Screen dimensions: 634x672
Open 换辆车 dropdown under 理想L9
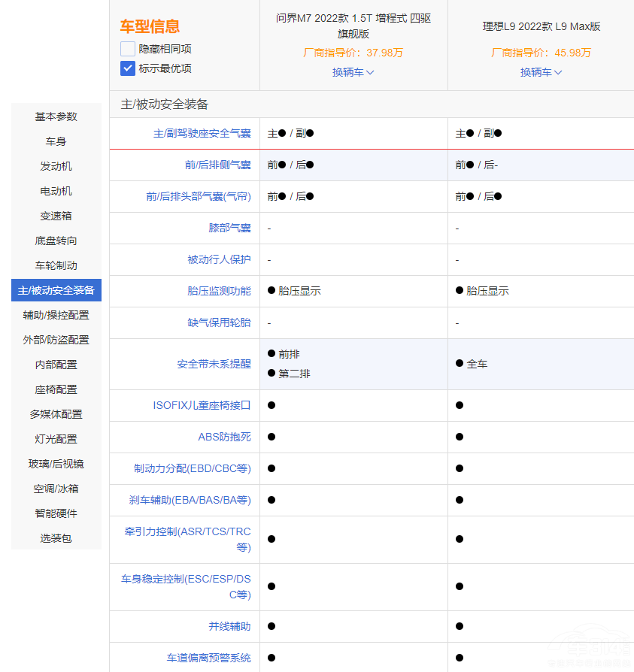pyautogui.click(x=541, y=72)
